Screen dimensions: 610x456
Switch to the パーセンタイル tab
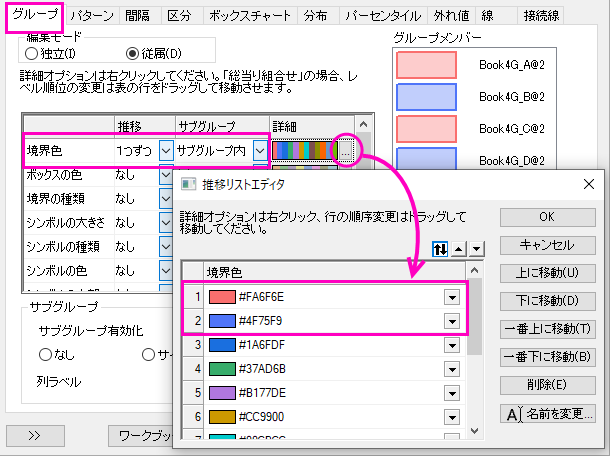384,16
